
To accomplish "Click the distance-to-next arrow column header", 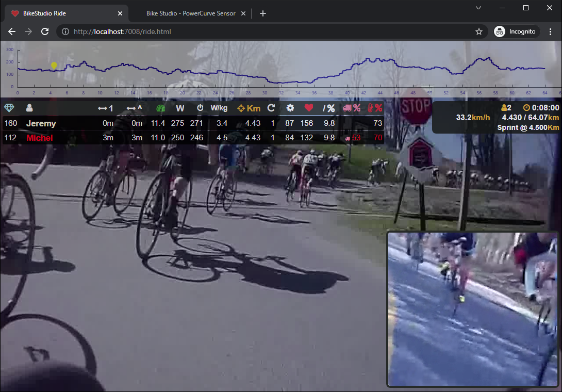I will tap(134, 108).
